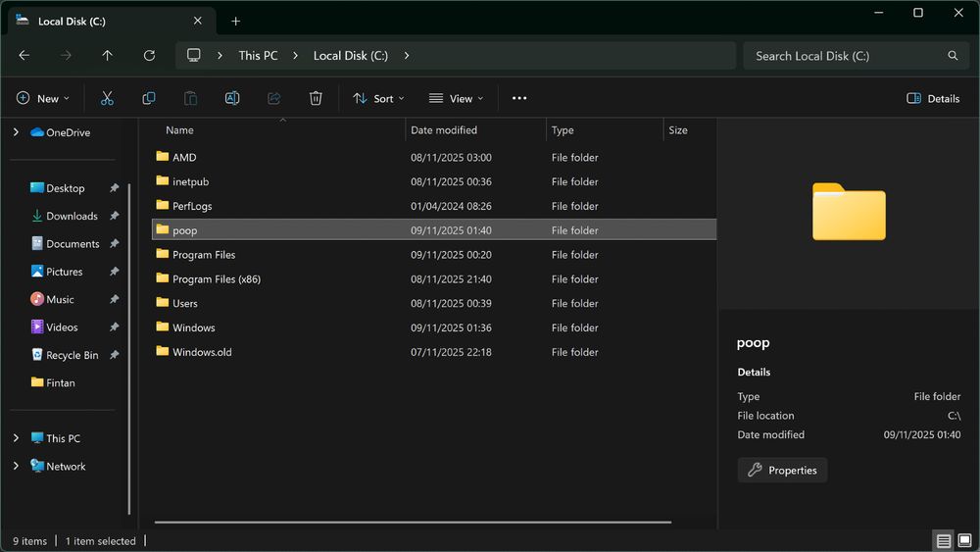
Task: Click chevron after This PC breadcrumb
Action: point(296,56)
